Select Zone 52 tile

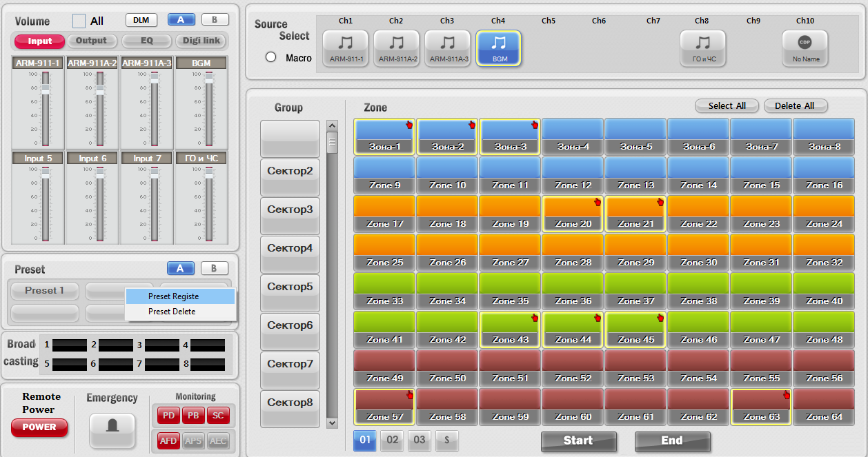[573, 368]
